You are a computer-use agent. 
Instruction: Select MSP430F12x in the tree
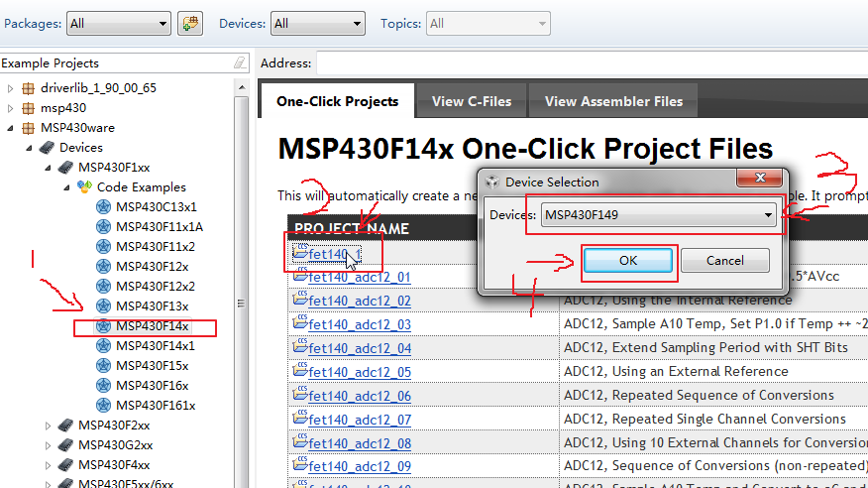tap(153, 267)
